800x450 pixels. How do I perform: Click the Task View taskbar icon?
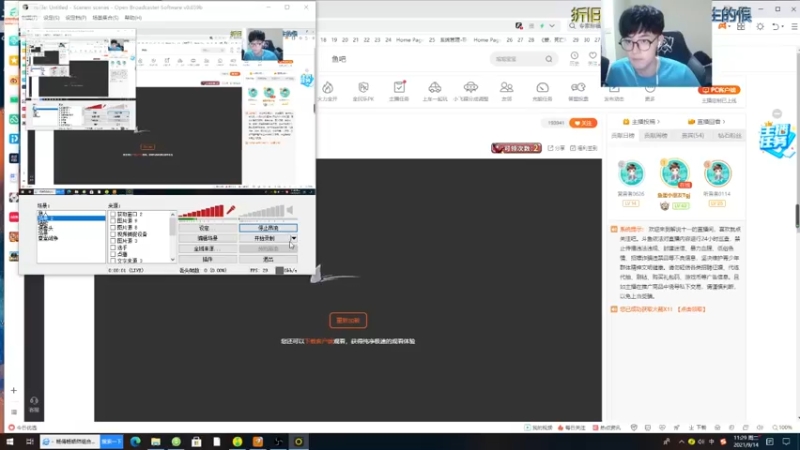[x=30, y=441]
